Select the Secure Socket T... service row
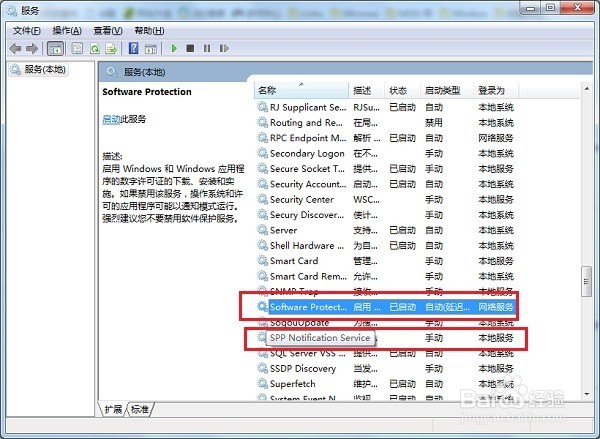Viewport: 600px width, 439px height. coord(385,168)
